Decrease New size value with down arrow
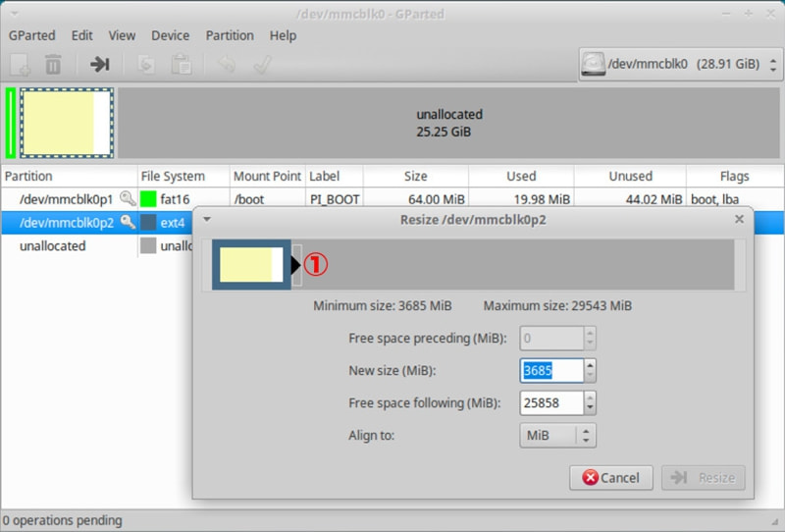The width and height of the screenshot is (785, 532). pos(590,376)
